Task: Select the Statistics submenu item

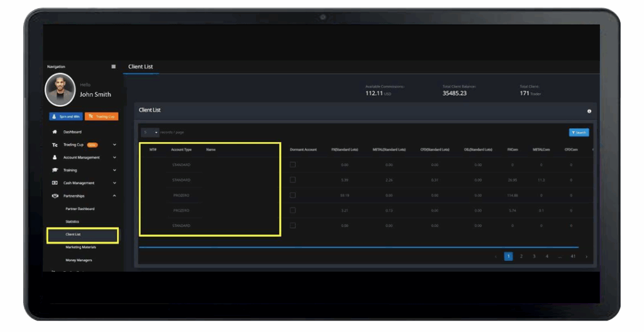Action: pyautogui.click(x=72, y=221)
